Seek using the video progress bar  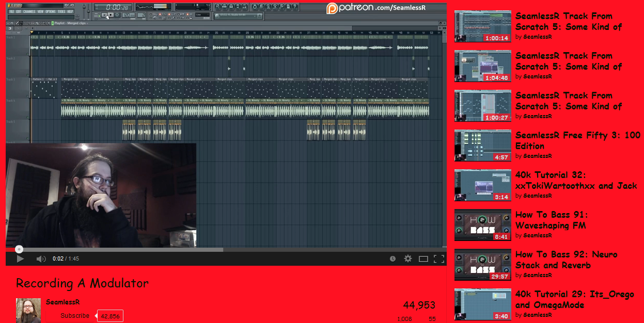226,249
